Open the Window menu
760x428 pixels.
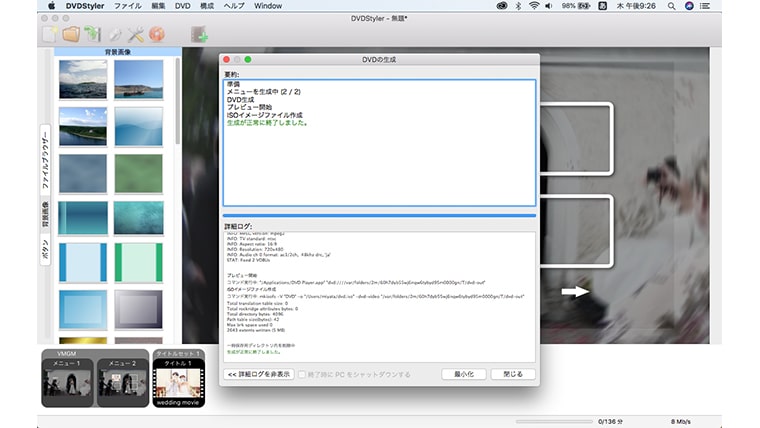point(268,6)
